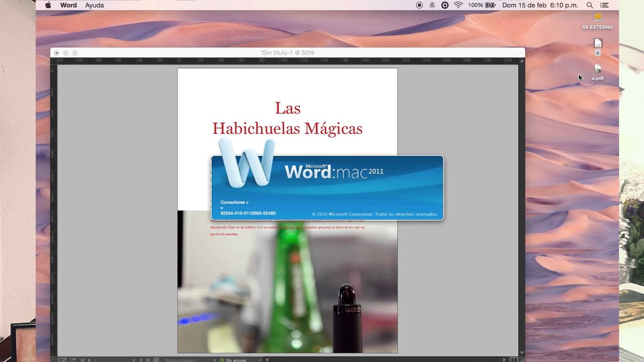Click the vertical scrollbar up arrow

point(522,61)
